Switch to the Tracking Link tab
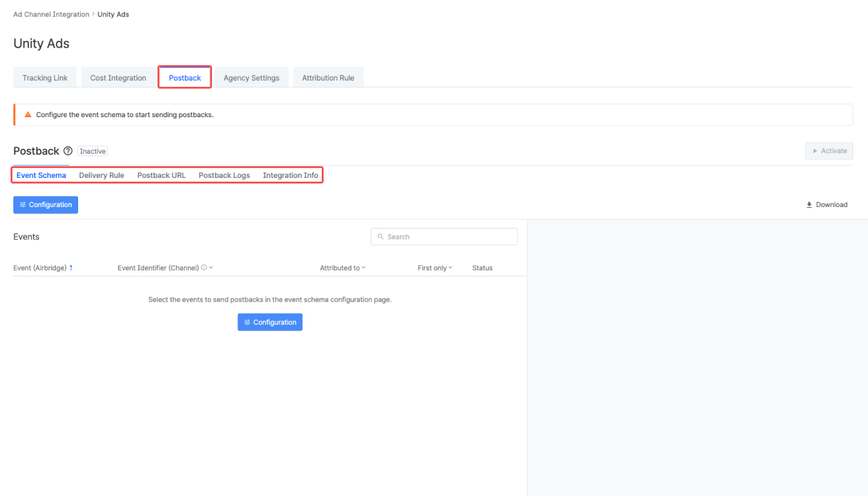868x496 pixels. pos(45,77)
